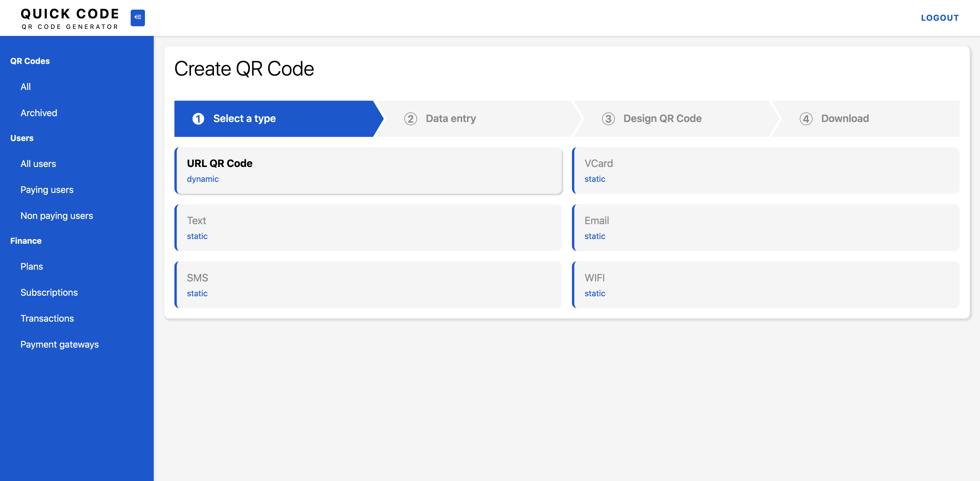Screen dimensions: 980x481
Task: Open the Plans page
Action: [x=32, y=266]
